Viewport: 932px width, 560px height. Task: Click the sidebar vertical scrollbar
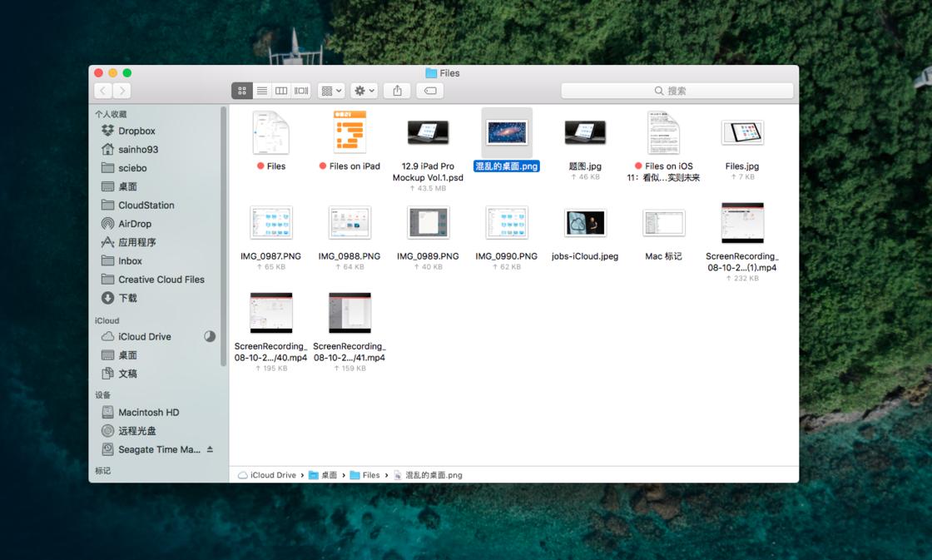(x=223, y=233)
